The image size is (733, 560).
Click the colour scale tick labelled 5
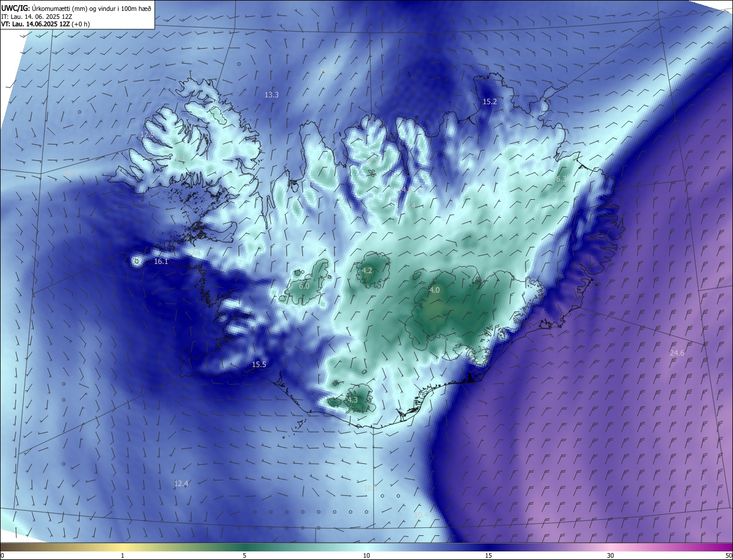pyautogui.click(x=245, y=555)
